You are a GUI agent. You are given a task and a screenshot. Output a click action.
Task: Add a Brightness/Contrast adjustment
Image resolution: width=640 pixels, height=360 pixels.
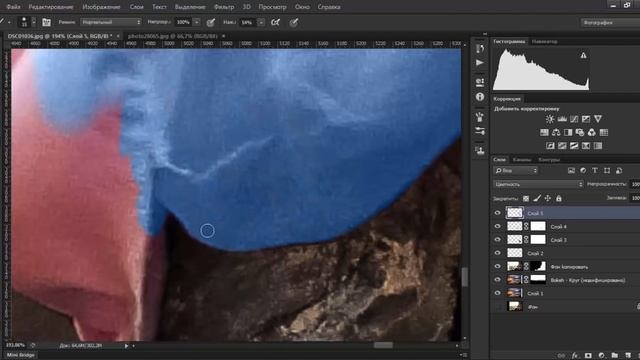point(550,119)
